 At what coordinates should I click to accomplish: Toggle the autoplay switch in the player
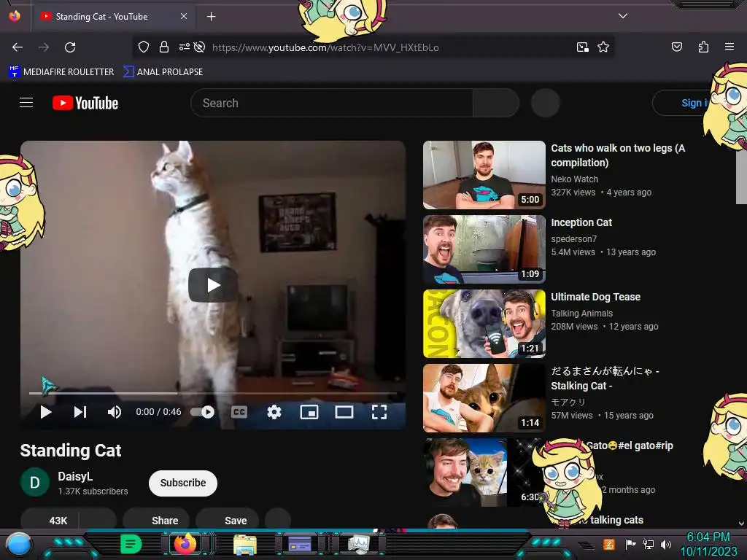click(203, 412)
